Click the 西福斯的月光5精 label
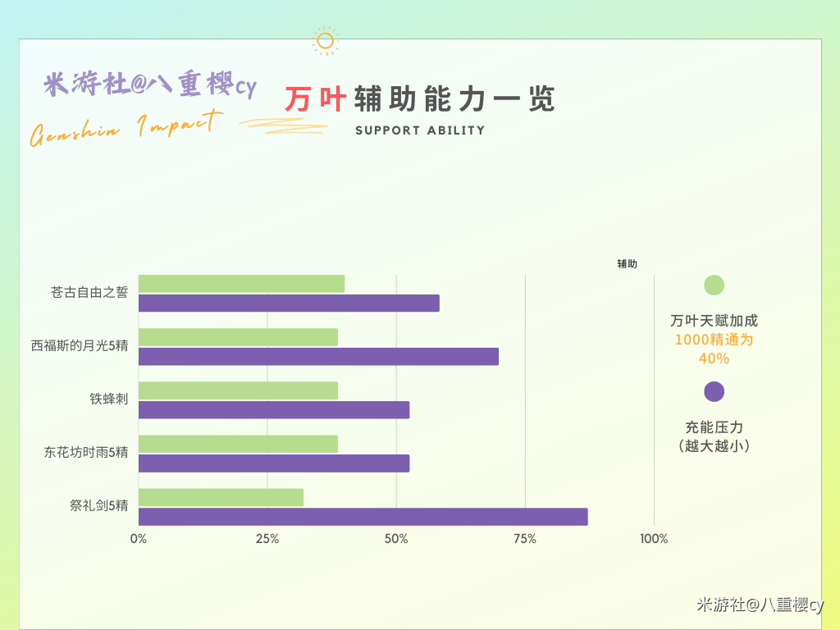Image resolution: width=840 pixels, height=630 pixels. pos(80,345)
